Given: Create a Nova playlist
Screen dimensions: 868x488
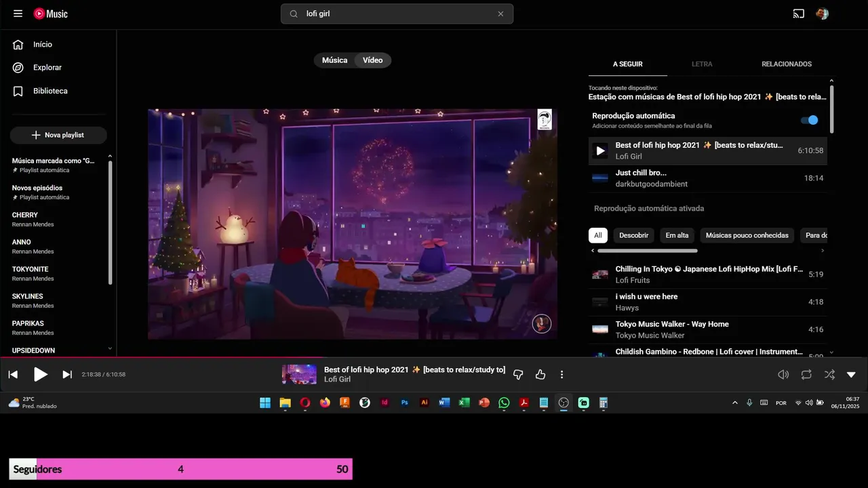Looking at the screenshot, I should (x=58, y=135).
